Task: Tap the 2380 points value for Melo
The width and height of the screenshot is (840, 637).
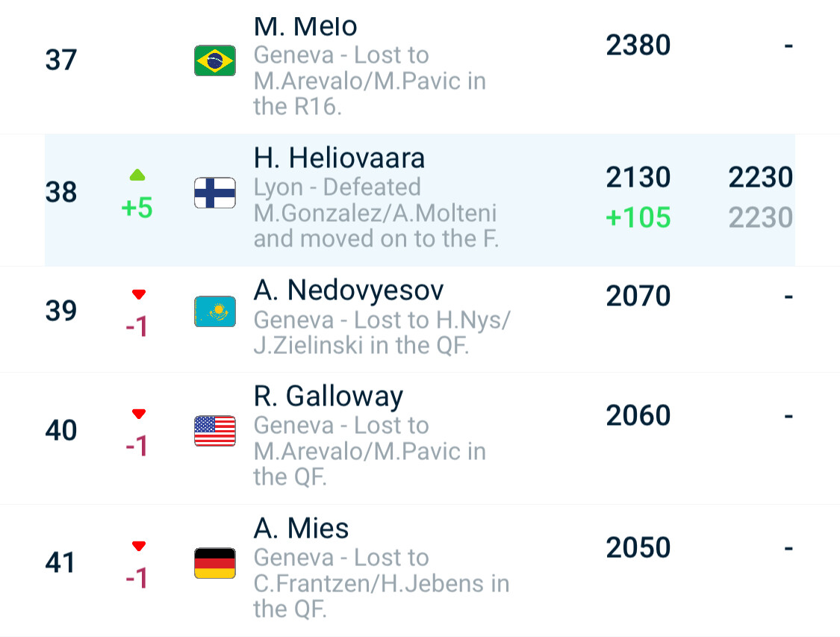Action: click(638, 45)
